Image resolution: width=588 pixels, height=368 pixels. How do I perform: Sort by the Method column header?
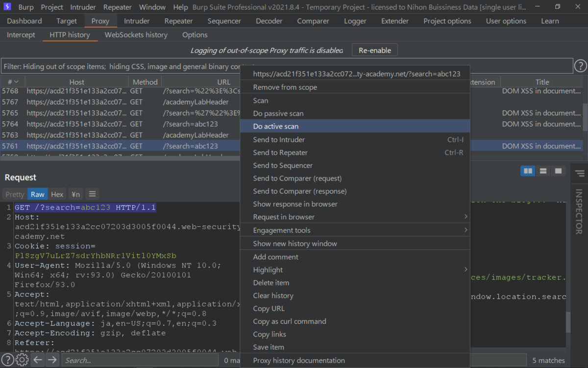(x=145, y=82)
